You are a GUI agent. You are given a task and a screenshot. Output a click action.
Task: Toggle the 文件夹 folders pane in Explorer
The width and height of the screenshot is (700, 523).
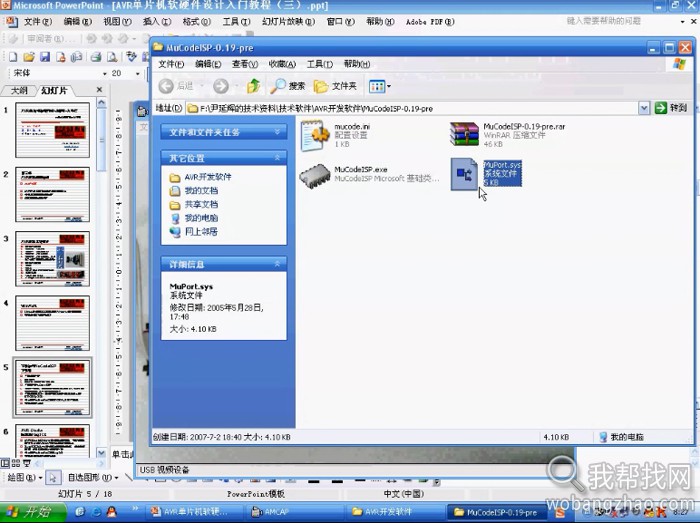click(335, 86)
